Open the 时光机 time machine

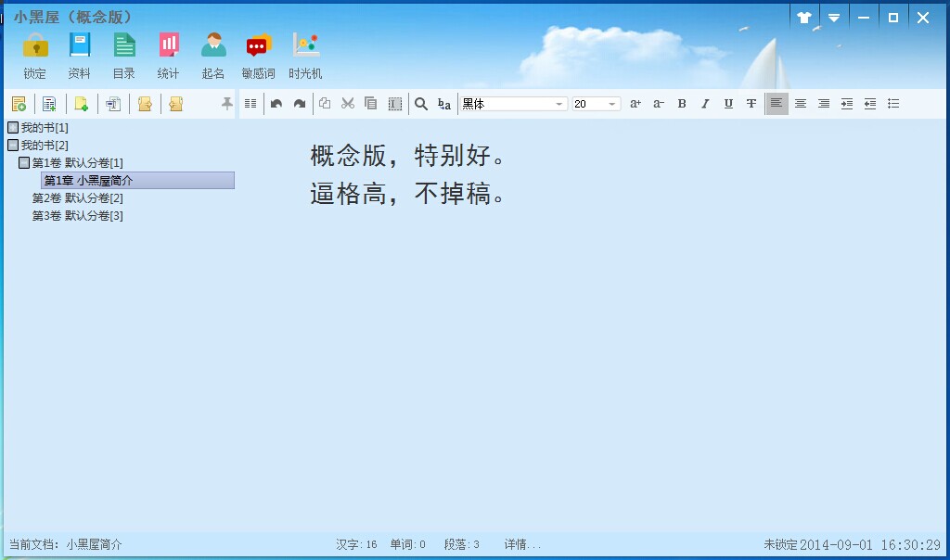pos(305,55)
